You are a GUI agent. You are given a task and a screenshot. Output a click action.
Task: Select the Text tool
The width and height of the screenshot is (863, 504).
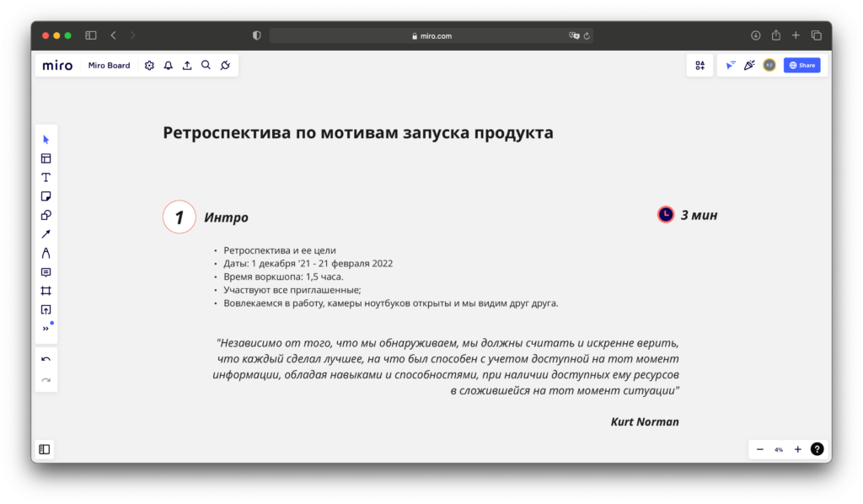tap(46, 177)
